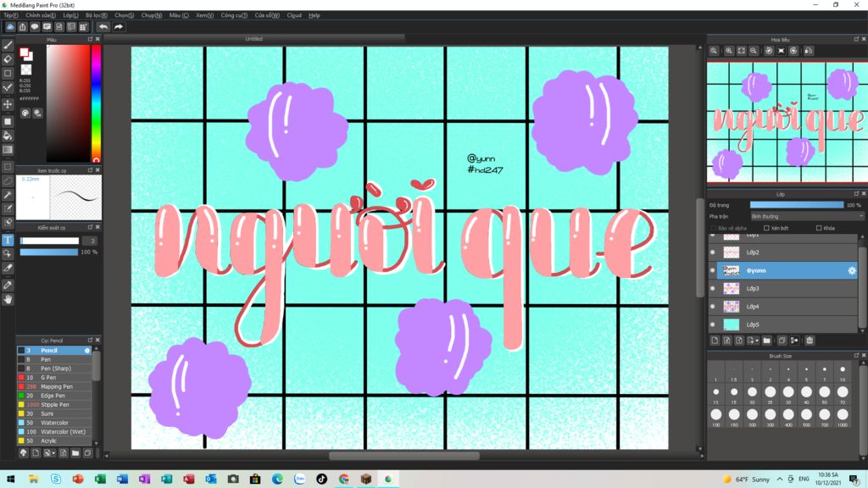Create a new layer with page icon

pyautogui.click(x=715, y=341)
